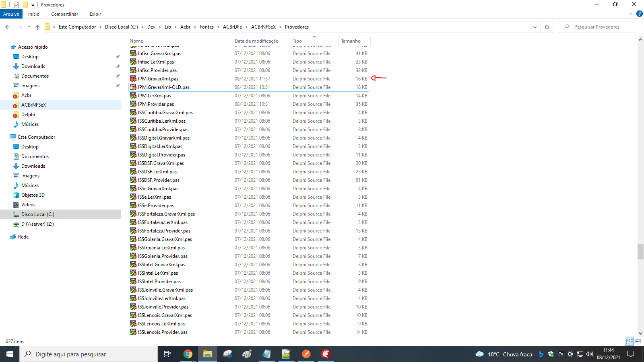Expand the chevron after Lib in breadcrumb
The width and height of the screenshot is (644, 362).
175,27
